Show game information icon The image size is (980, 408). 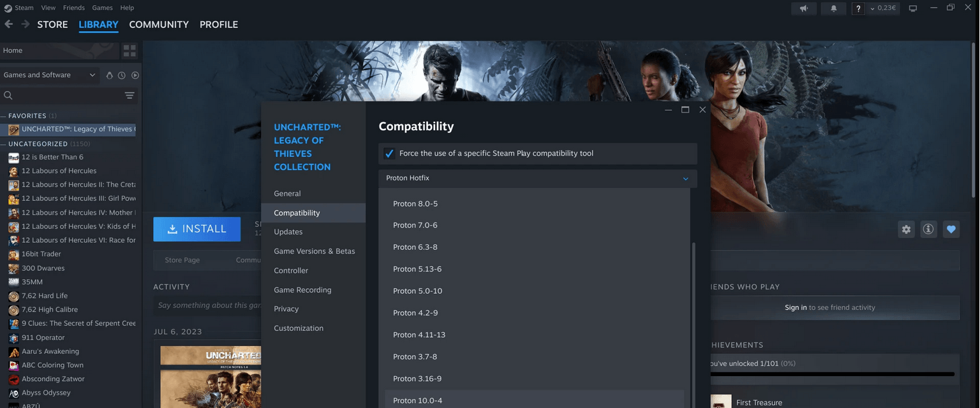[928, 229]
